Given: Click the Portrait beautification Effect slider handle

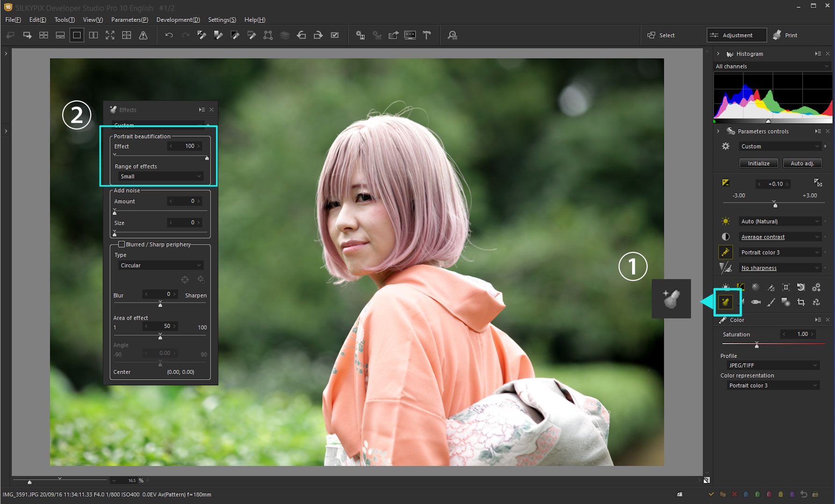Looking at the screenshot, I should tap(207, 158).
